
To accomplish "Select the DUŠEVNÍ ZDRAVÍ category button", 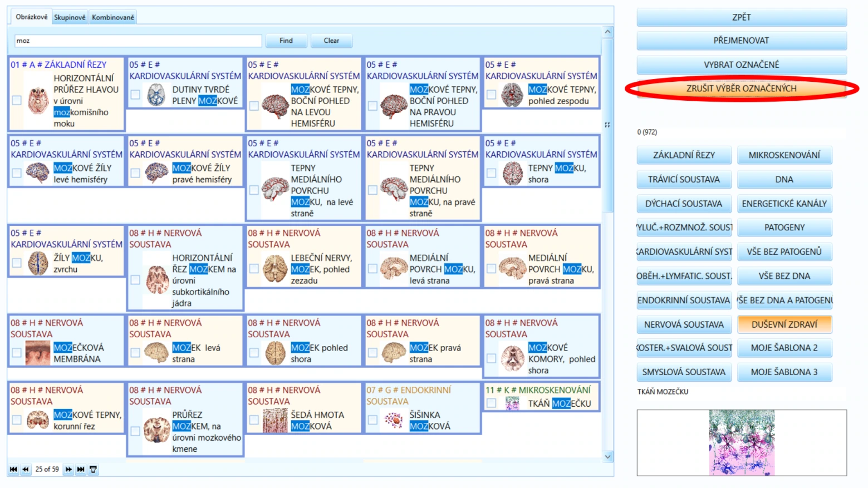I will coord(784,324).
